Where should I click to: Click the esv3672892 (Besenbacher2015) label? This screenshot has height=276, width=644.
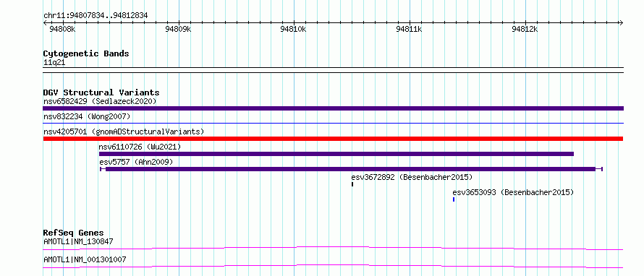pyautogui.click(x=412, y=177)
